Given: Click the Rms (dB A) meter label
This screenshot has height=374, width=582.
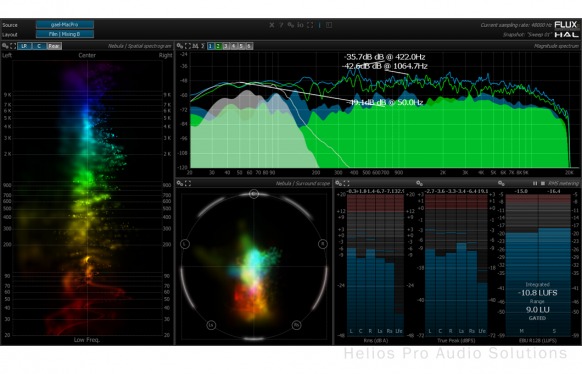Looking at the screenshot, I should coord(375,340).
